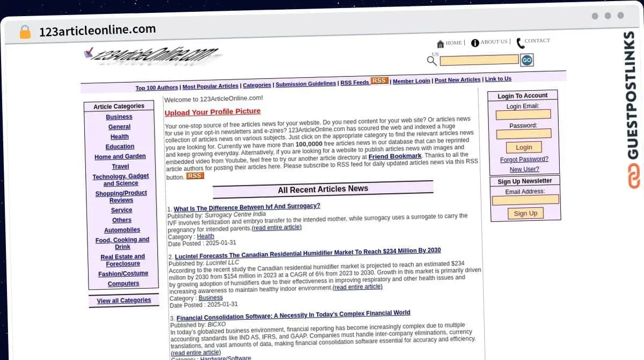The height and width of the screenshot is (360, 644).
Task: Select the Computers category
Action: tap(123, 284)
